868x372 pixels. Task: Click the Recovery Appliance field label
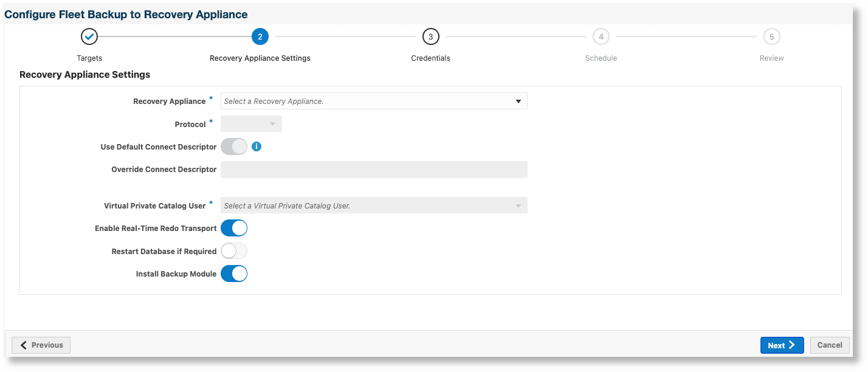(170, 101)
